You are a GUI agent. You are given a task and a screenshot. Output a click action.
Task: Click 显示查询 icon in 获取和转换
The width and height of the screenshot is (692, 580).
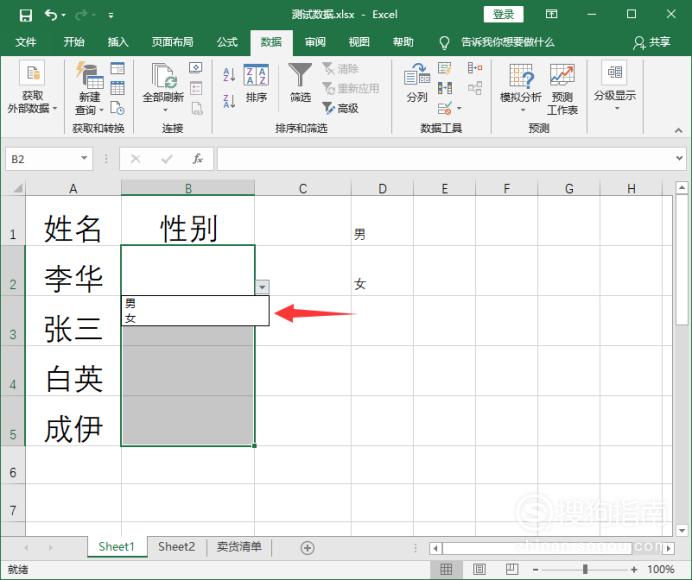[117, 68]
